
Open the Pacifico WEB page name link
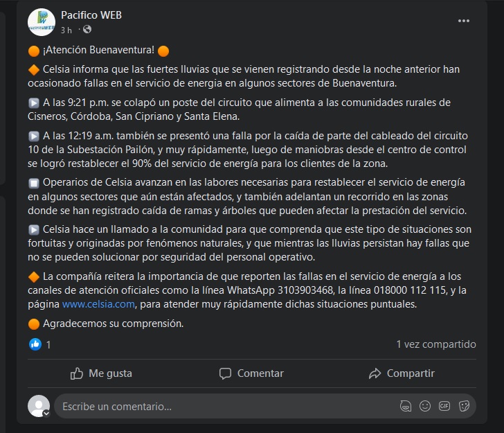click(91, 15)
